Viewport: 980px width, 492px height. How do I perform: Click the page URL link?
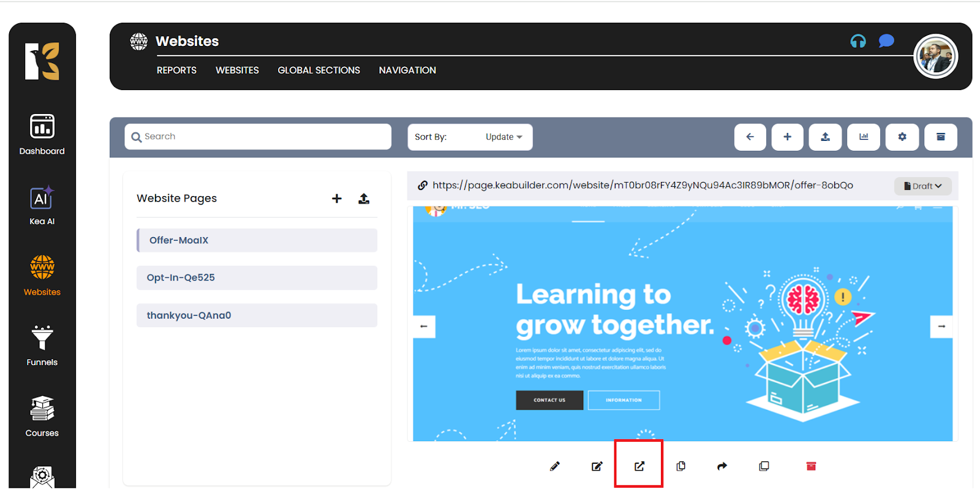(x=643, y=186)
